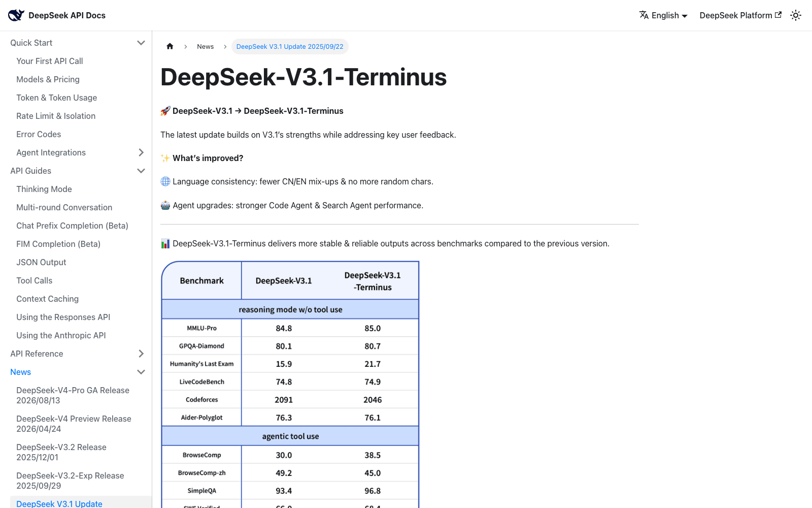This screenshot has width=812, height=508.
Task: Open DeepSeek-V4 Preview Release 2026/04/24
Action: point(74,424)
